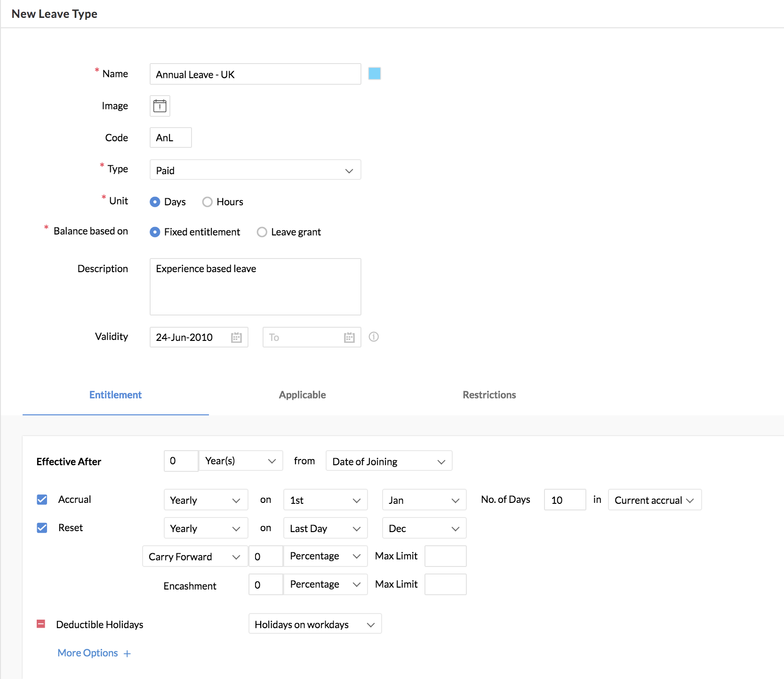
Task: Click the Validity info icon
Action: point(374,337)
